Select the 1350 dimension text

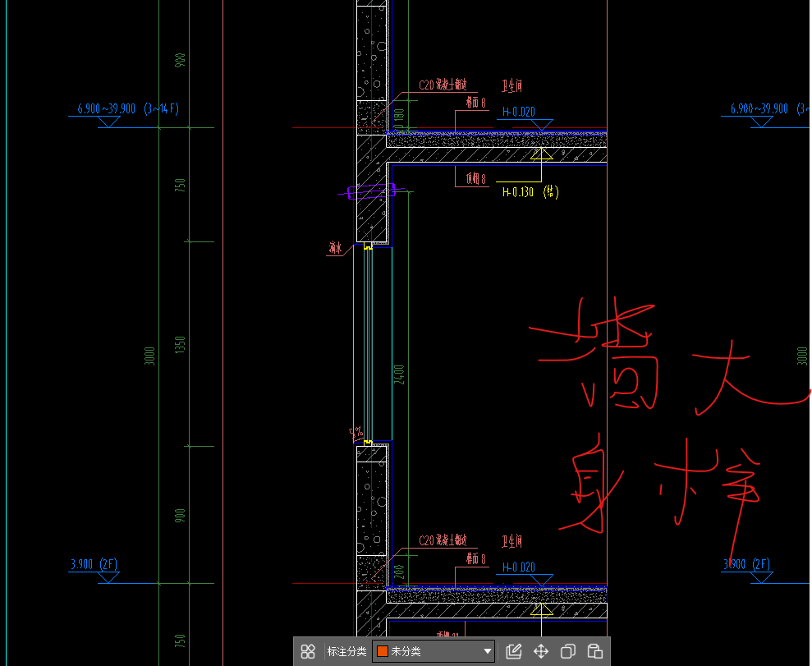[180, 345]
